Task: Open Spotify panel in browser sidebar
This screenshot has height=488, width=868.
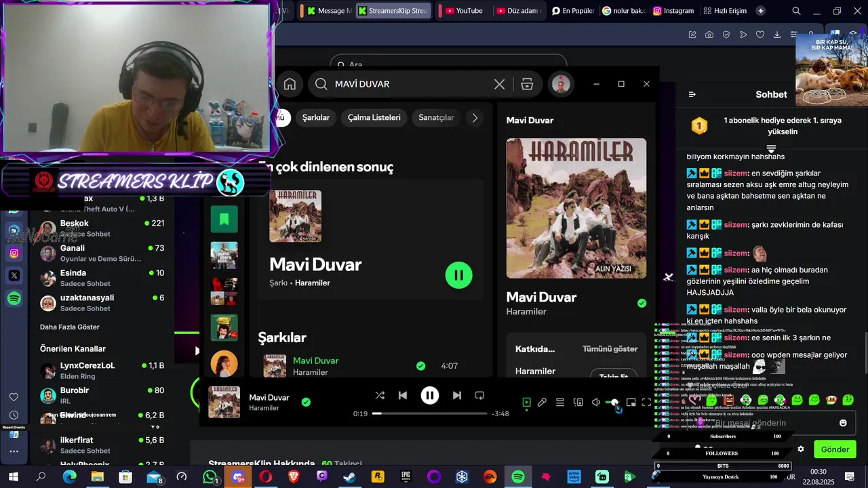Action: (14, 298)
